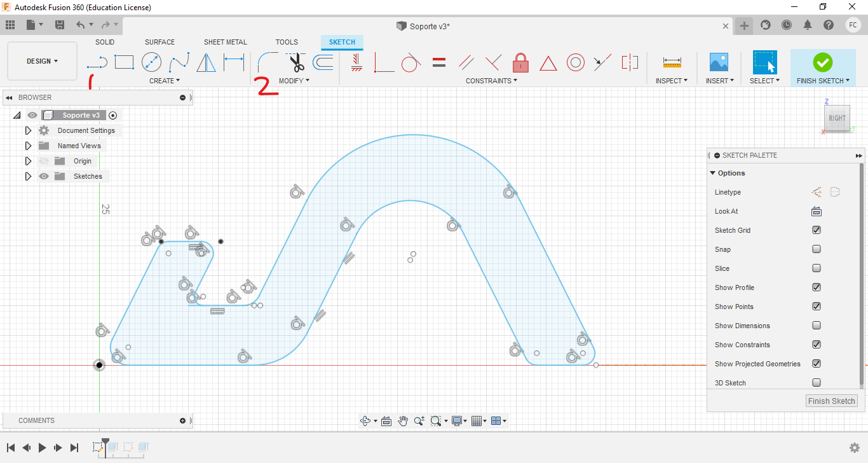Image resolution: width=868 pixels, height=463 pixels.
Task: Click the RIGHT face of the ViewCube
Action: tap(837, 118)
